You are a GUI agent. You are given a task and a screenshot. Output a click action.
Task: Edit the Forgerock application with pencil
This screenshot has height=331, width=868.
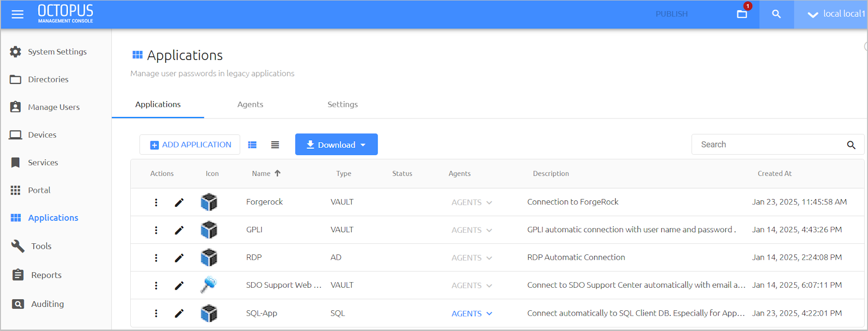coord(179,202)
